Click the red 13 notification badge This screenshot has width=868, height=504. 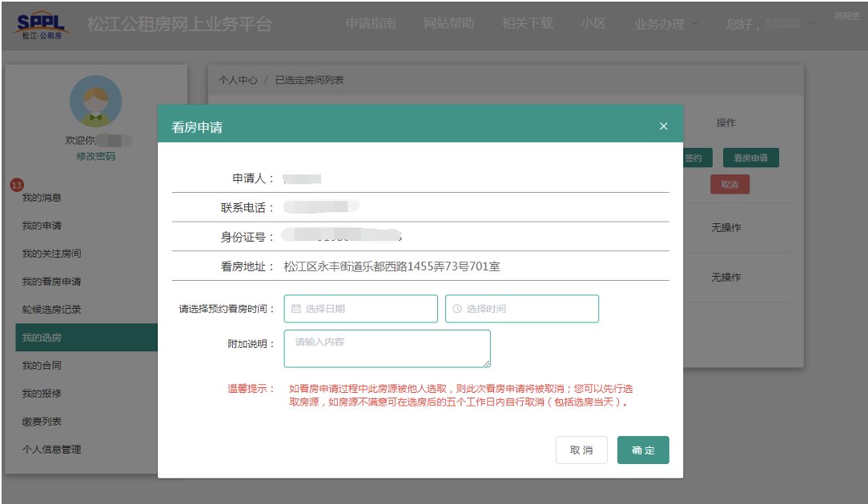pyautogui.click(x=16, y=185)
